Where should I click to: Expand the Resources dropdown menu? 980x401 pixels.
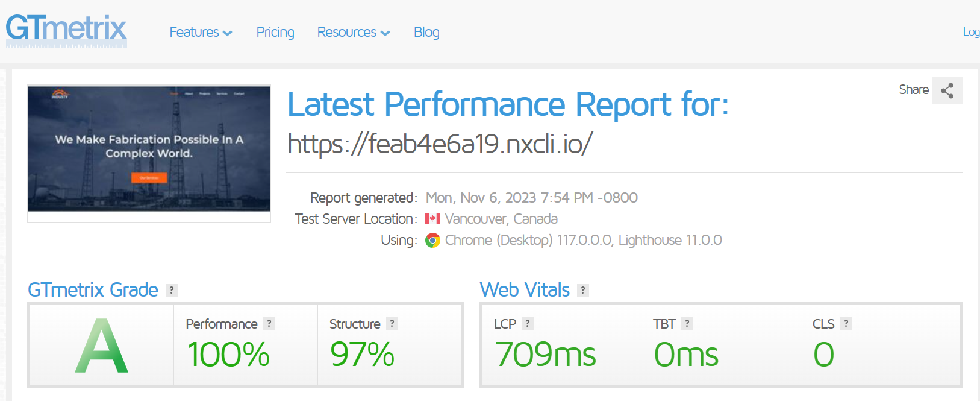coord(354,32)
